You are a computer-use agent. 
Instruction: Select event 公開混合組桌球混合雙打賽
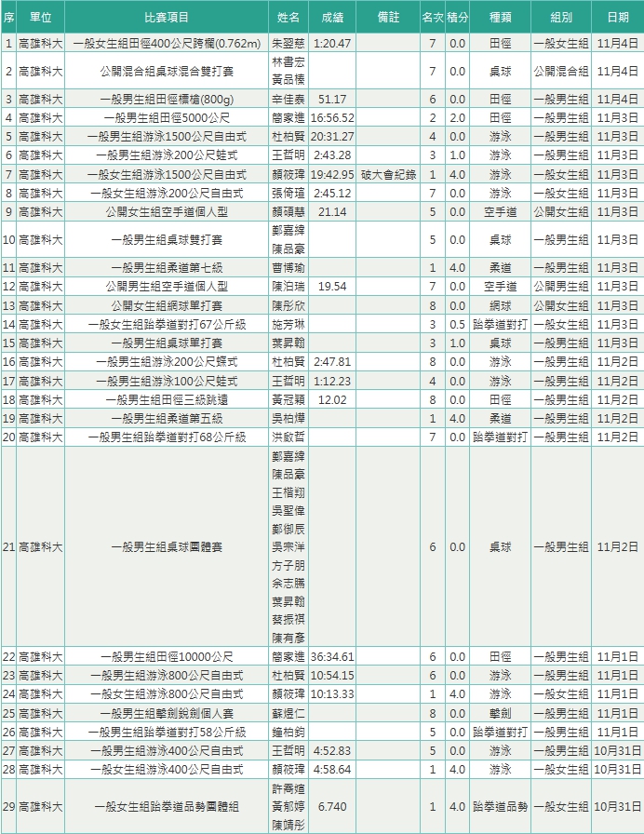click(x=167, y=72)
